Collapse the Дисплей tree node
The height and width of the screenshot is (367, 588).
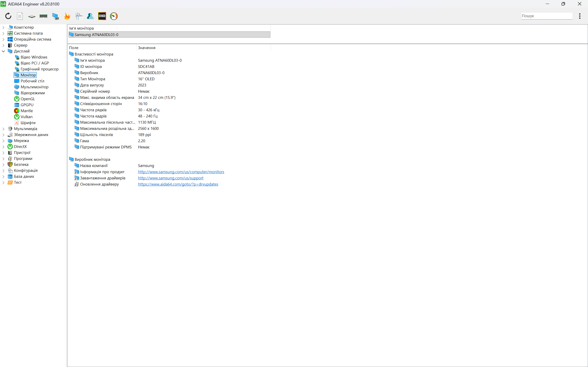[x=3, y=51]
